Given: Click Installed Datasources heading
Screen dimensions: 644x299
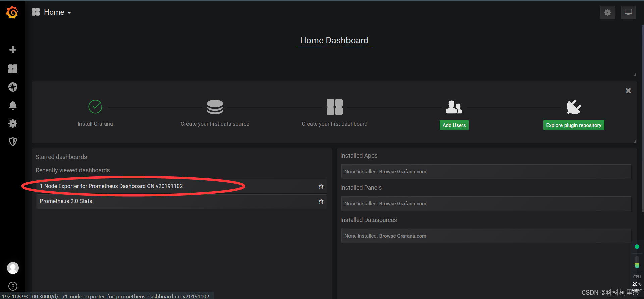Looking at the screenshot, I should (369, 220).
